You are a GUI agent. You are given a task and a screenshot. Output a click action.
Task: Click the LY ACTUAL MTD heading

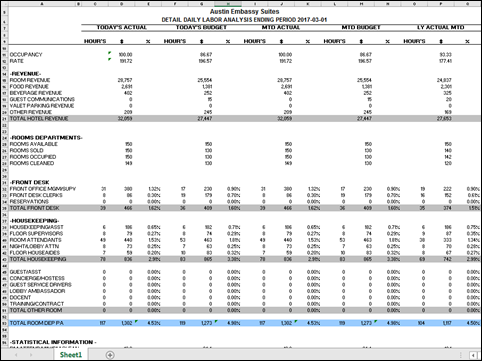pyautogui.click(x=440, y=27)
